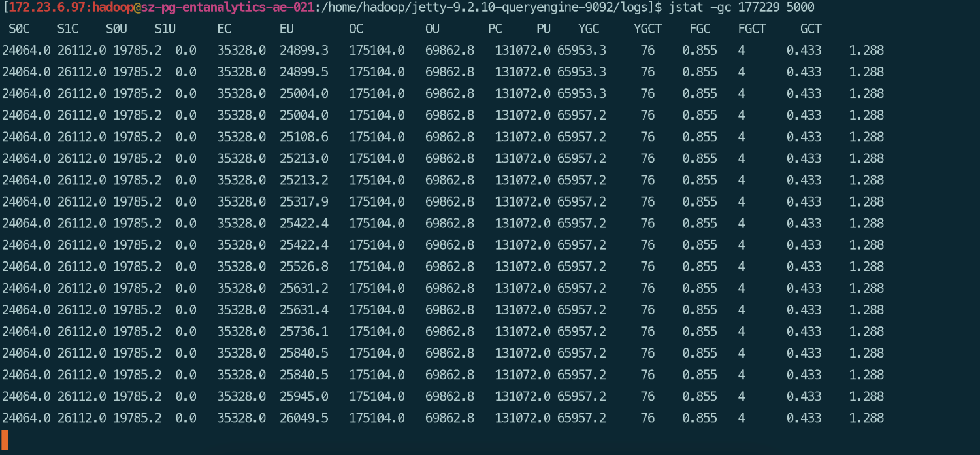Click PC 131072.0 in the 25631.2 row
This screenshot has height=455, width=980.
coord(523,288)
